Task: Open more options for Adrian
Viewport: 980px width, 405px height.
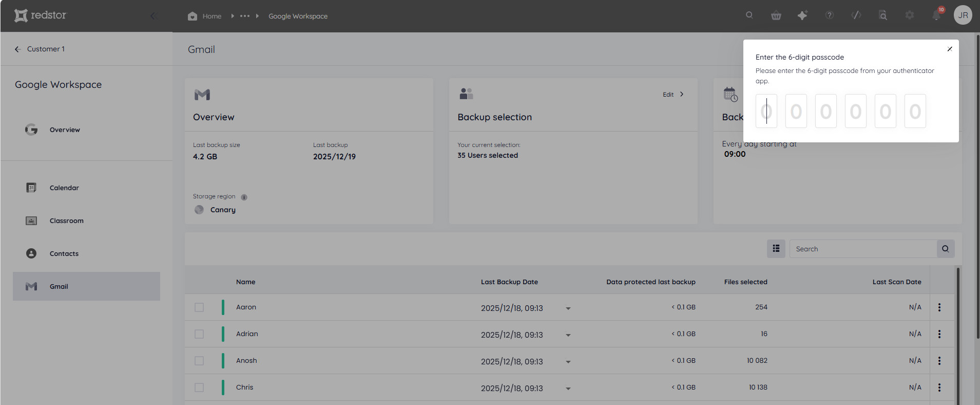Action: pyautogui.click(x=939, y=334)
